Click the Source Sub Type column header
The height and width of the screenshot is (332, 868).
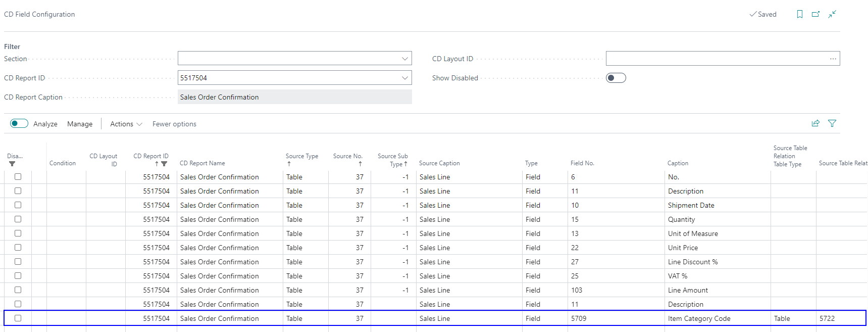click(392, 160)
